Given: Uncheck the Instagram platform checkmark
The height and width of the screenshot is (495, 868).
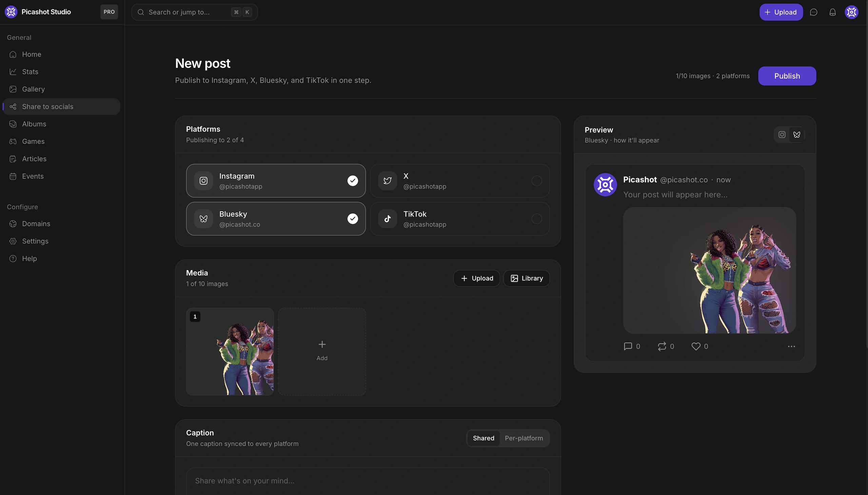Looking at the screenshot, I should pyautogui.click(x=353, y=181).
